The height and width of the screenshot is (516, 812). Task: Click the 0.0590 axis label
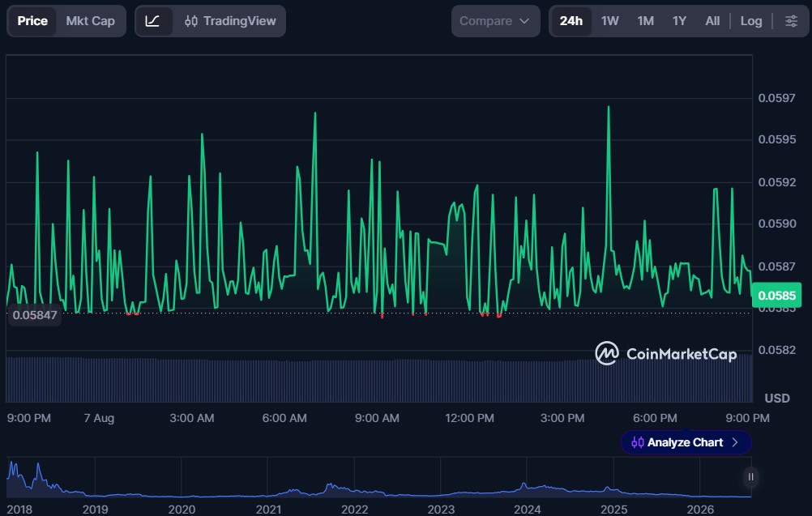[776, 224]
